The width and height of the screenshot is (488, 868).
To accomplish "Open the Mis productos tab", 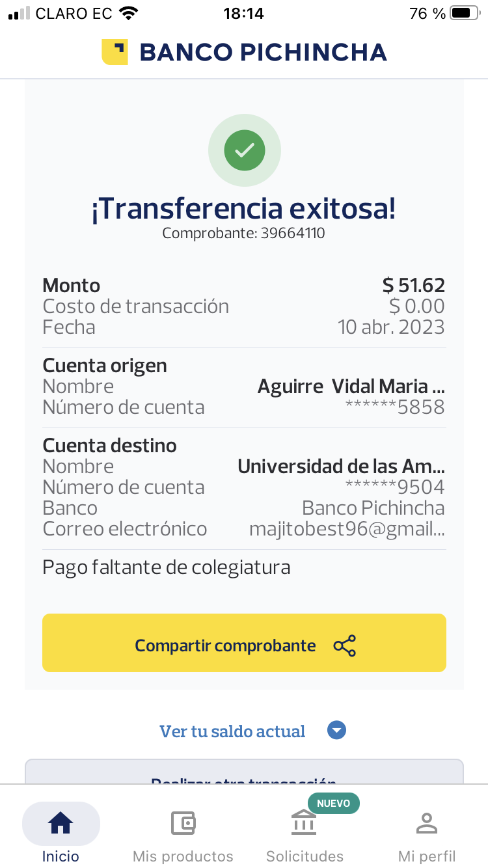I will click(x=183, y=856).
